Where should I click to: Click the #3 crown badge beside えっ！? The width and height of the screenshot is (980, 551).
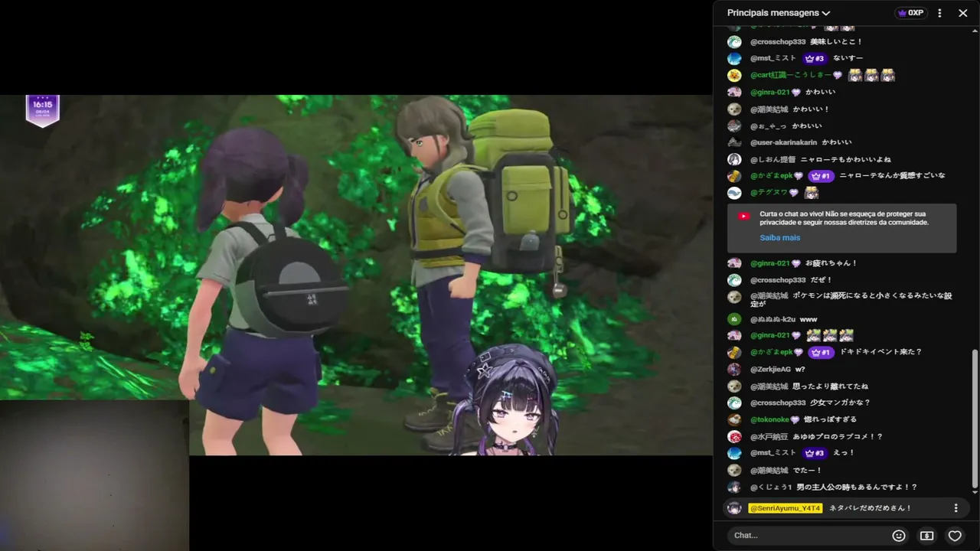(814, 453)
